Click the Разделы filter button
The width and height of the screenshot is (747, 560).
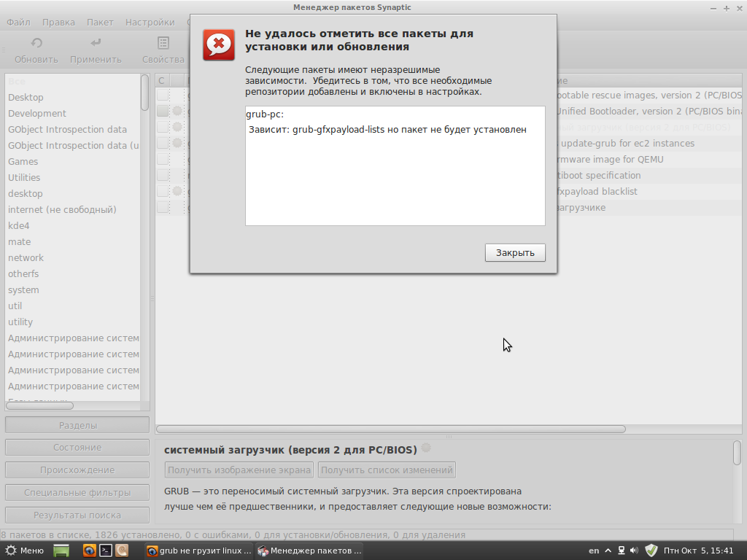[77, 425]
